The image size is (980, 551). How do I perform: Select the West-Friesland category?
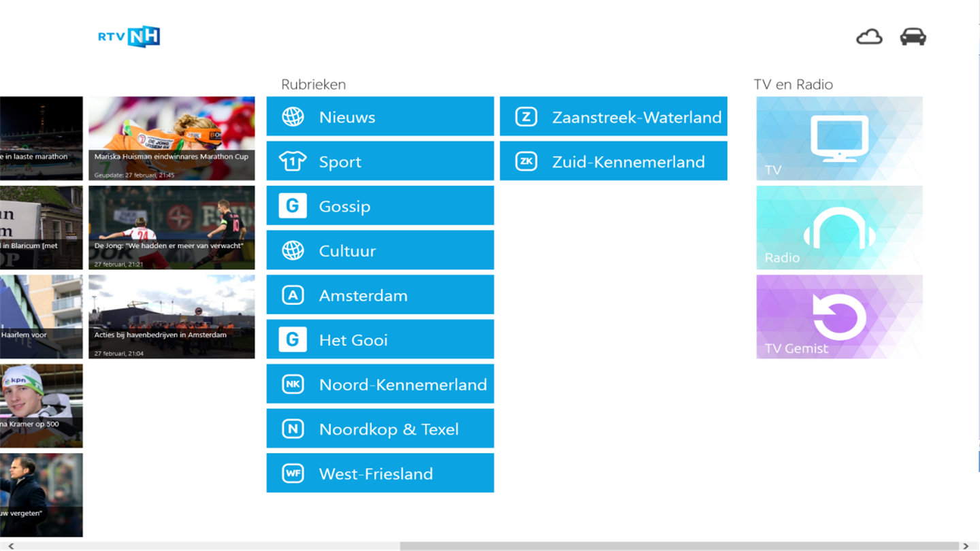[x=380, y=473]
